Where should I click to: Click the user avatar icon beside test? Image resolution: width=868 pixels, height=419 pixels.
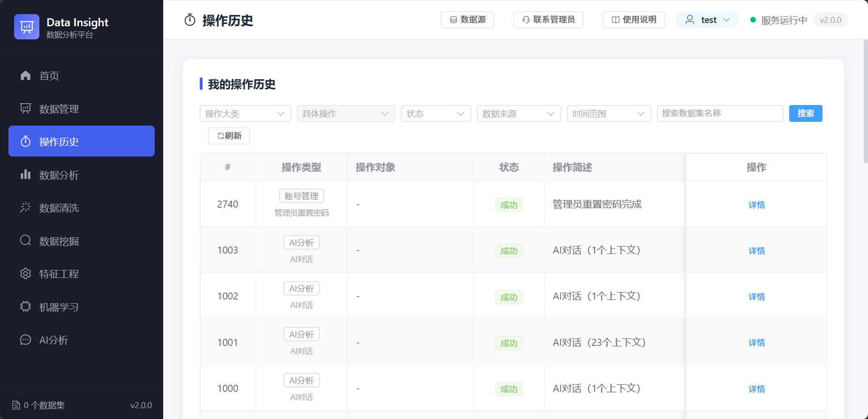pyautogui.click(x=690, y=20)
